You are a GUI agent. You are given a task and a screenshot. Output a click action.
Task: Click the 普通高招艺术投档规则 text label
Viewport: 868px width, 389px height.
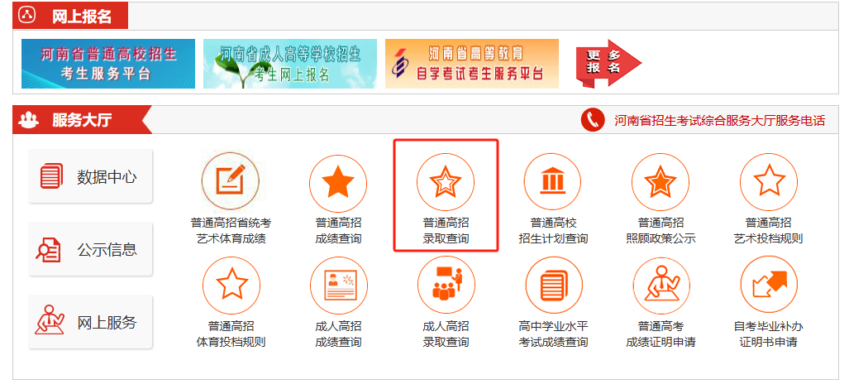(x=768, y=231)
